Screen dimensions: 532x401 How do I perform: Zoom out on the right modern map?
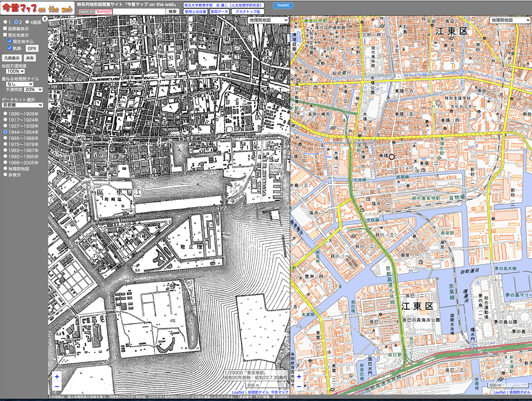(x=299, y=386)
